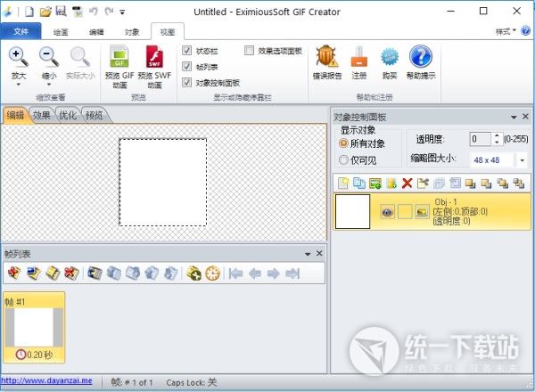Click the first layer-order stacked squares icon
The image size is (535, 392).
pyautogui.click(x=471, y=184)
